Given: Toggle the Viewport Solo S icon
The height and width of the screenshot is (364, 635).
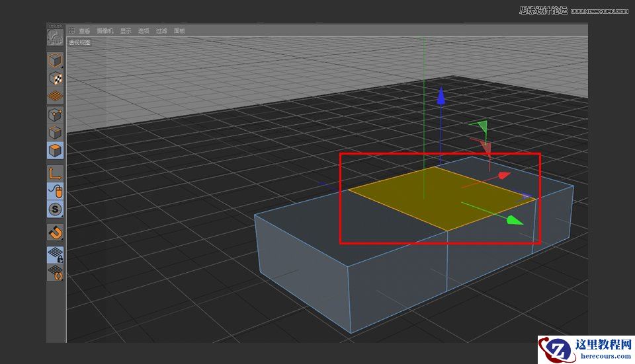Looking at the screenshot, I should [x=55, y=209].
